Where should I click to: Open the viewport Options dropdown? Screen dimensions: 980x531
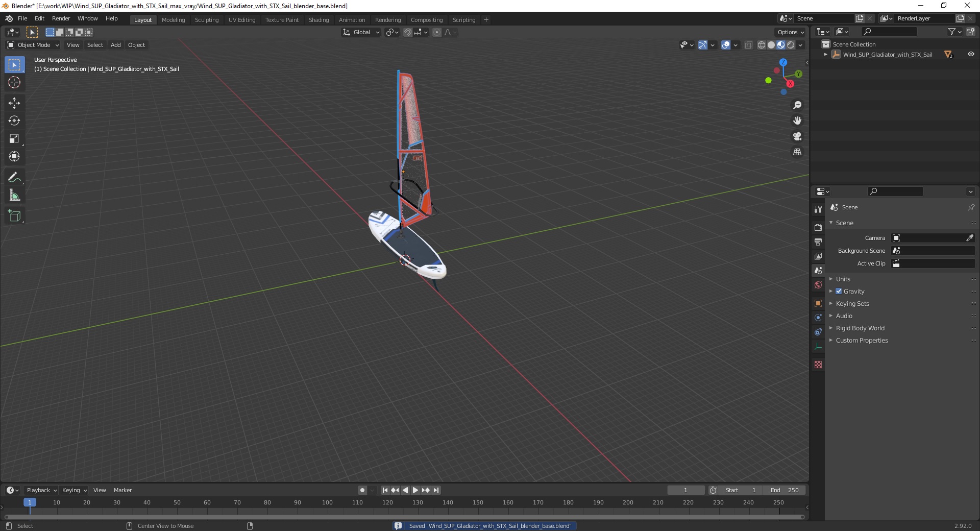click(791, 32)
